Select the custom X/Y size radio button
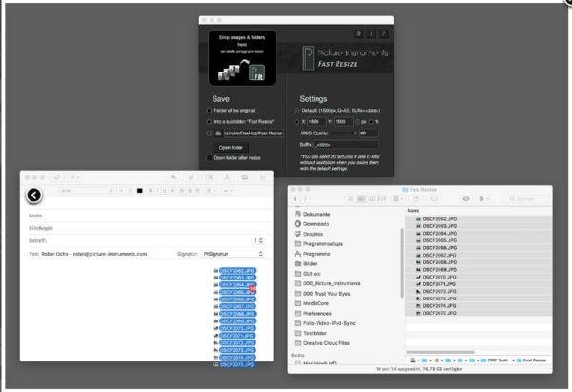The height and width of the screenshot is (392, 572). (x=296, y=121)
